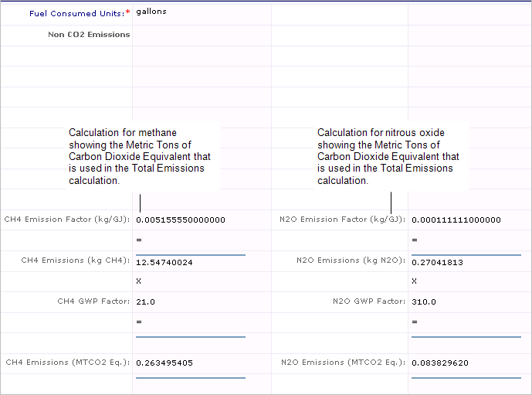Viewport: 532px width, 395px height.
Task: Click the CH4 GWP Factor label
Action: point(94,301)
